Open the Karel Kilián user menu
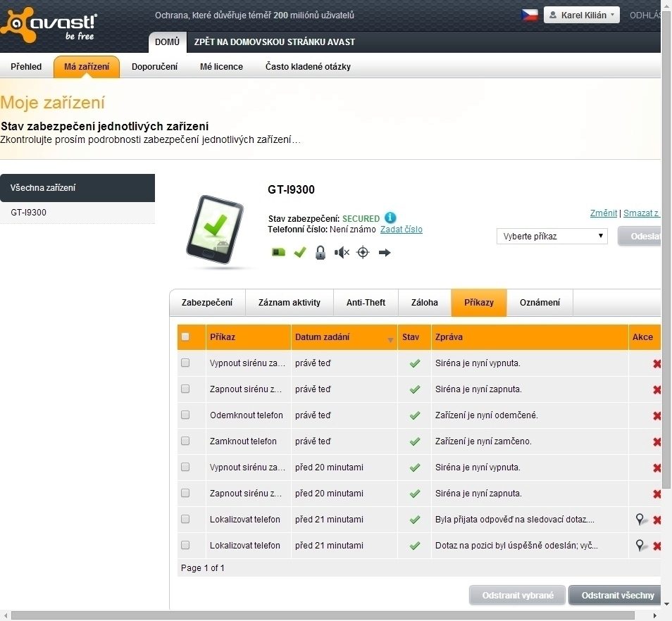The image size is (672, 621). point(582,15)
